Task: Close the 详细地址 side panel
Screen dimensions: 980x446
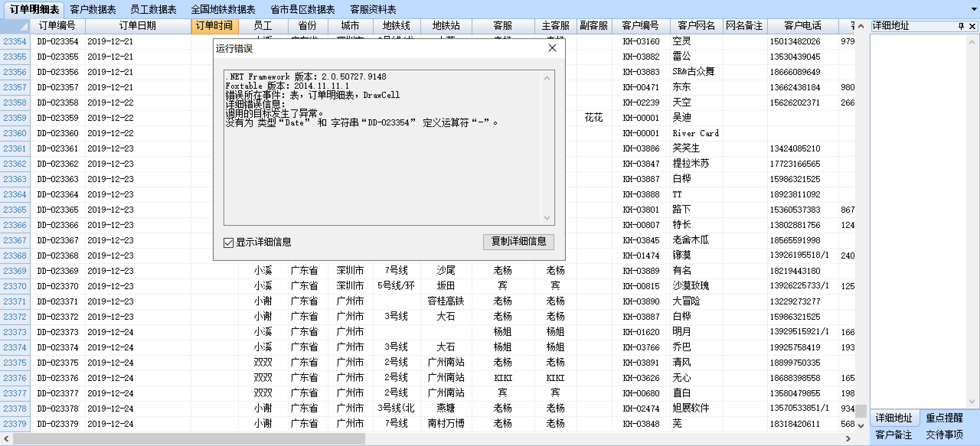Action: click(972, 26)
